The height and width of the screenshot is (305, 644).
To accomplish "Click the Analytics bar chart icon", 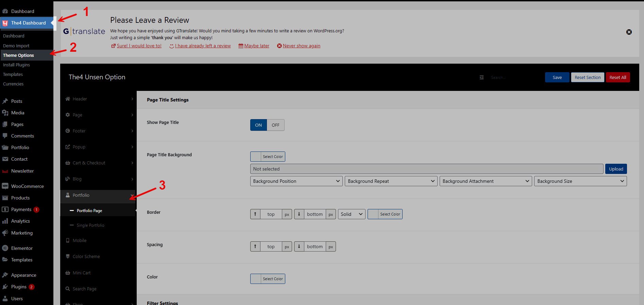I will 5,221.
